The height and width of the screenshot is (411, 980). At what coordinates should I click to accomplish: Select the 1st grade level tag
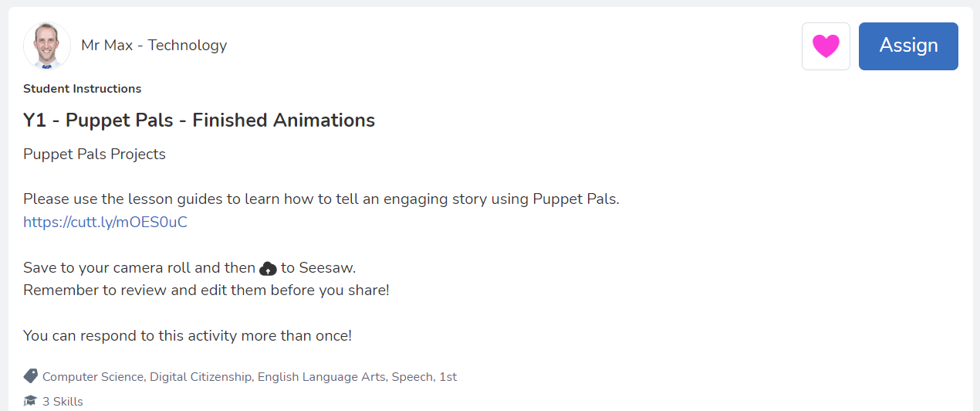click(448, 377)
